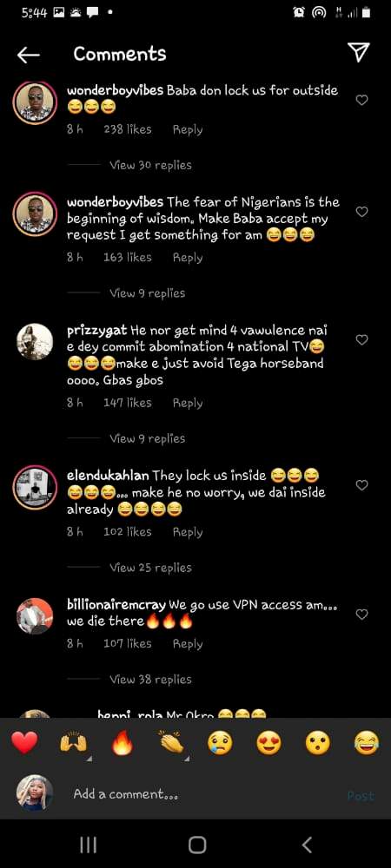
Task: Like wonderboyvibes' 'Baba don lock us' comment
Action: (361, 100)
